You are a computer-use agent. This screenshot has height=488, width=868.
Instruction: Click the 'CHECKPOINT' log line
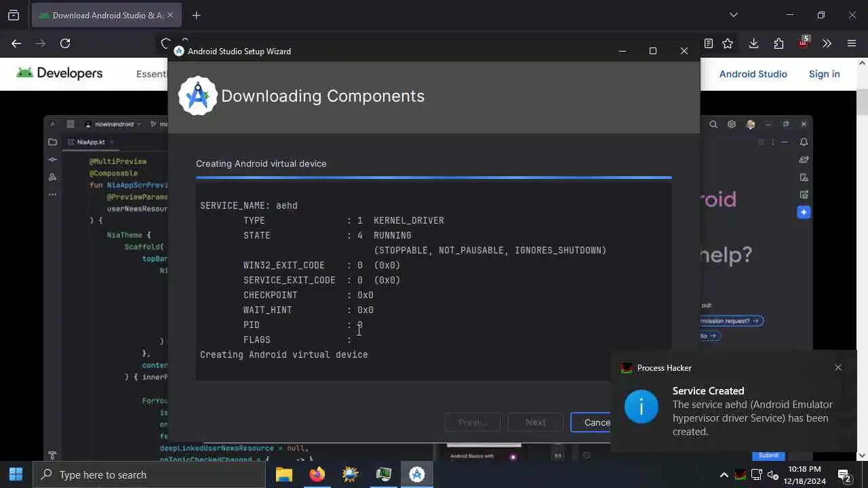(x=309, y=295)
